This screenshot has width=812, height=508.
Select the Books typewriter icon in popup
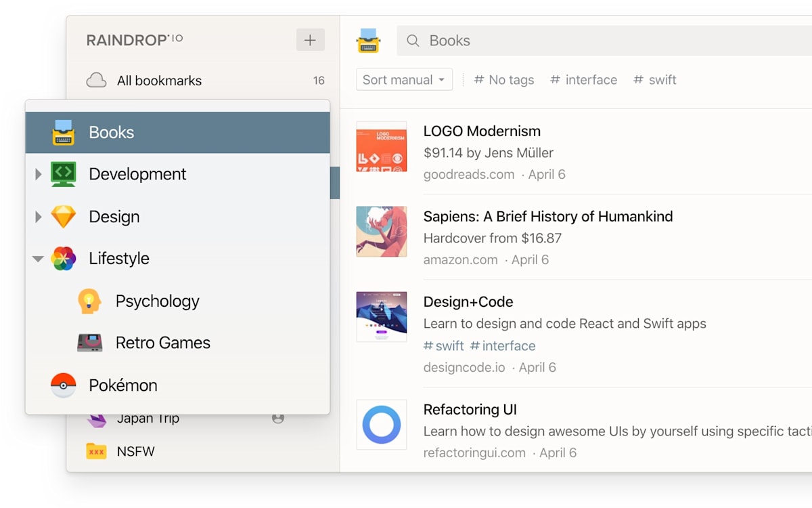point(64,133)
